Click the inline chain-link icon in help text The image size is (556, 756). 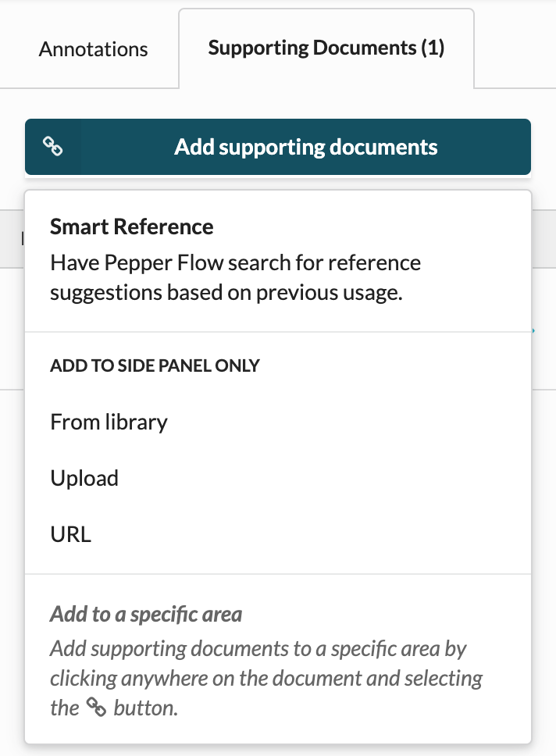(97, 708)
